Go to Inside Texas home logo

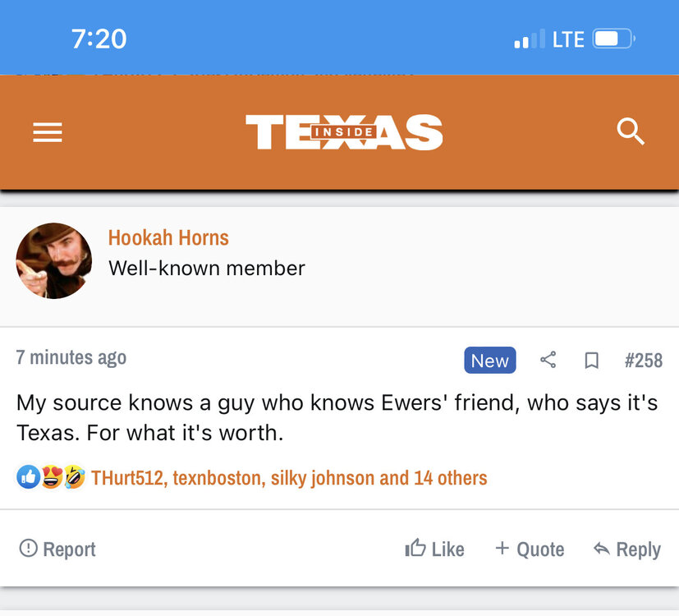pyautogui.click(x=344, y=132)
